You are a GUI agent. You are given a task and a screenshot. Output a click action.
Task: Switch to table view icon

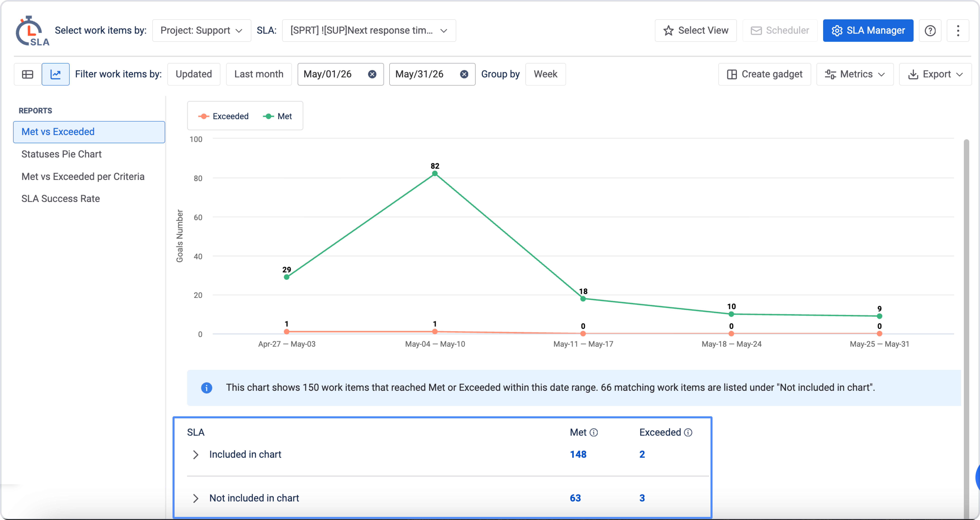[x=27, y=74]
